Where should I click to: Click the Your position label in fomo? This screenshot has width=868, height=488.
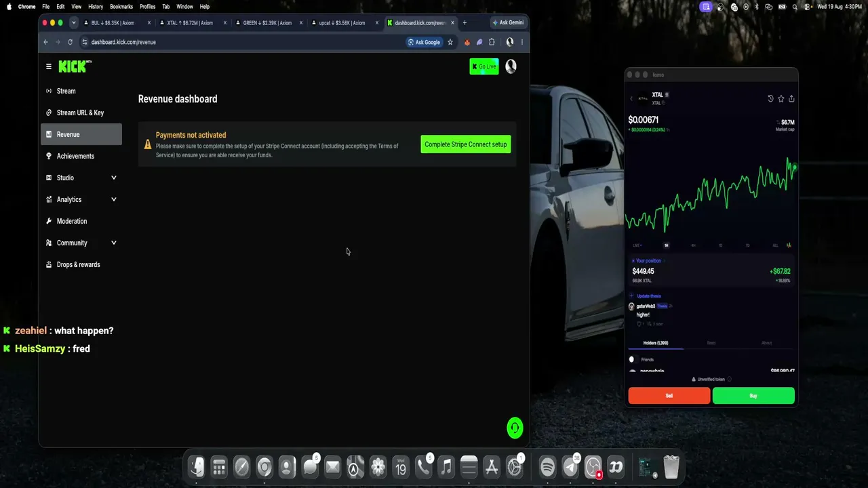tap(648, 261)
